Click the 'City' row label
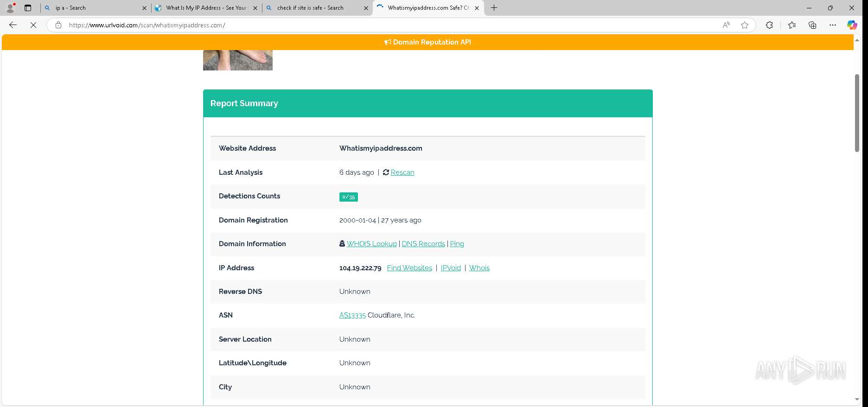This screenshot has width=868, height=407. click(x=225, y=387)
